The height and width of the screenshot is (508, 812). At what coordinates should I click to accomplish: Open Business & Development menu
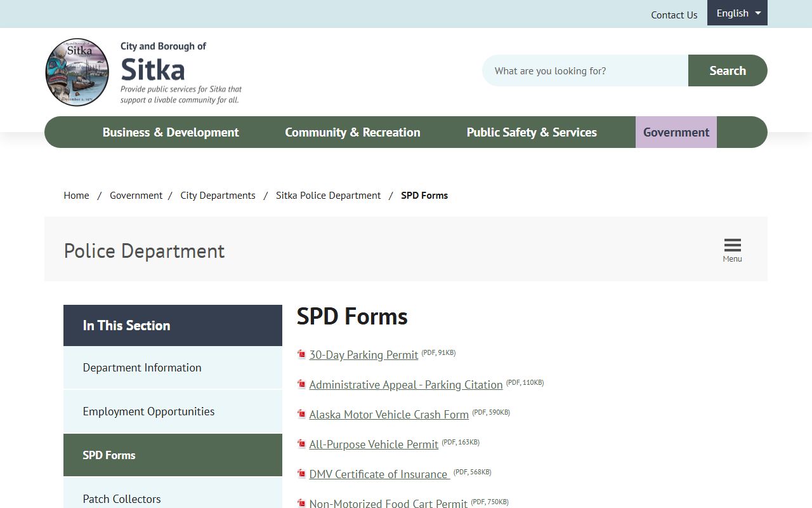(x=171, y=132)
